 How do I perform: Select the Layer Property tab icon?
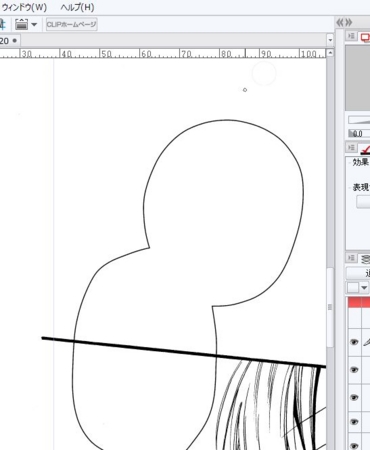[365, 149]
